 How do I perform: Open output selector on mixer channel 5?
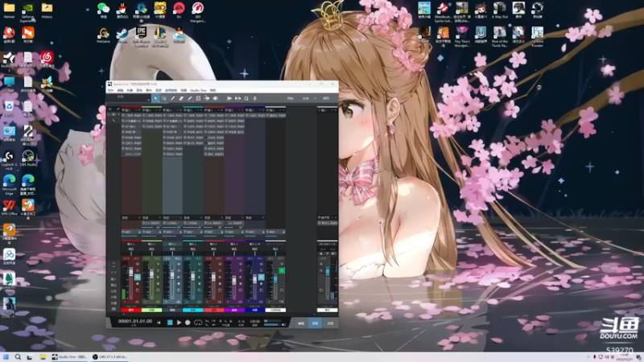pos(213,249)
